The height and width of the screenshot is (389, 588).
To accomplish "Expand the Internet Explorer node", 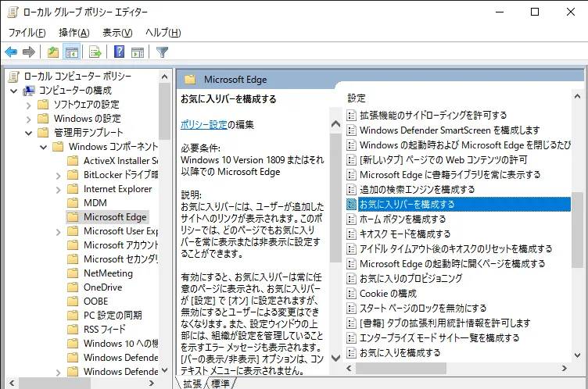I will point(58,189).
